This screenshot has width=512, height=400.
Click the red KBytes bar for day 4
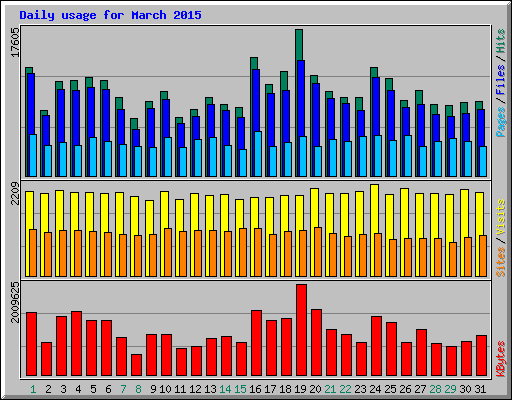(76, 344)
